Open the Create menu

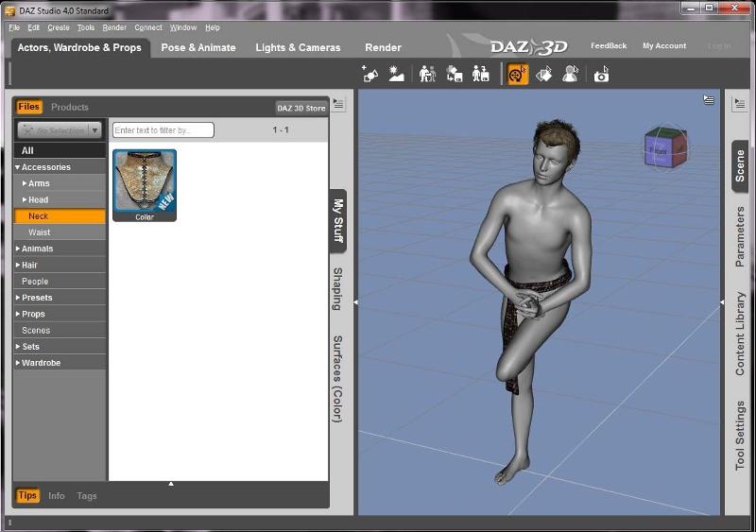click(59, 27)
